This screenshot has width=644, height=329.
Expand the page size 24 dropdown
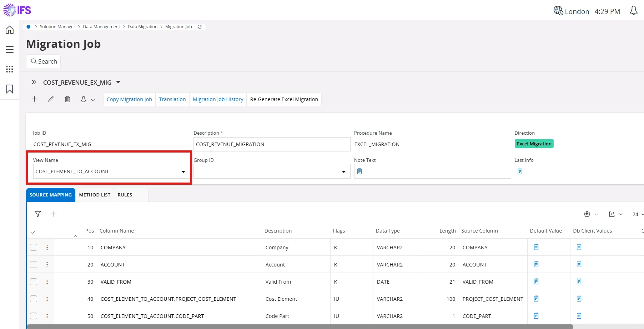[638, 214]
